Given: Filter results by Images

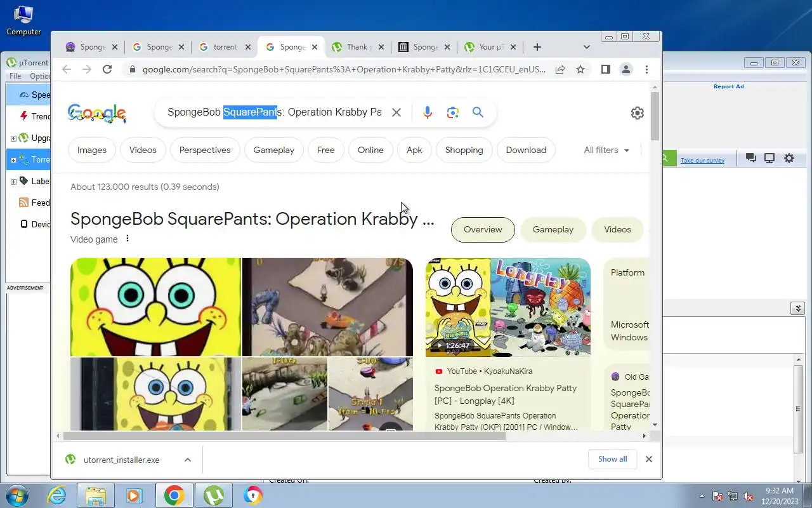Looking at the screenshot, I should [x=92, y=150].
